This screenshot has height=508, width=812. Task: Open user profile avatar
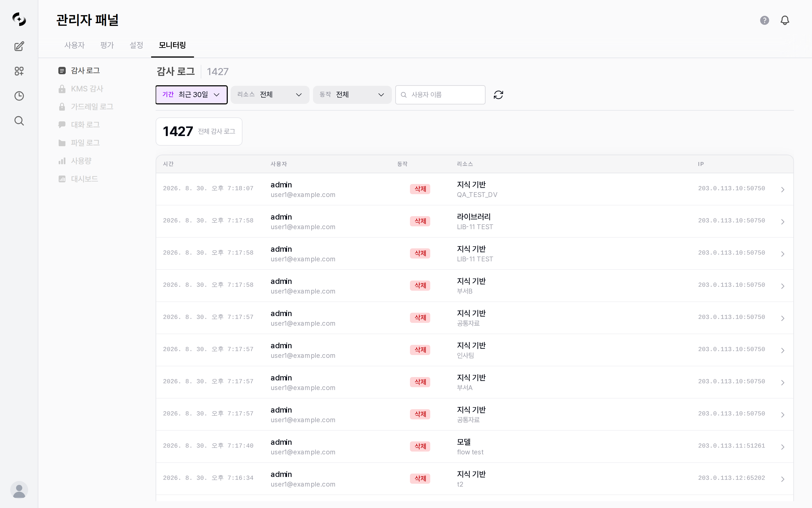click(x=19, y=490)
